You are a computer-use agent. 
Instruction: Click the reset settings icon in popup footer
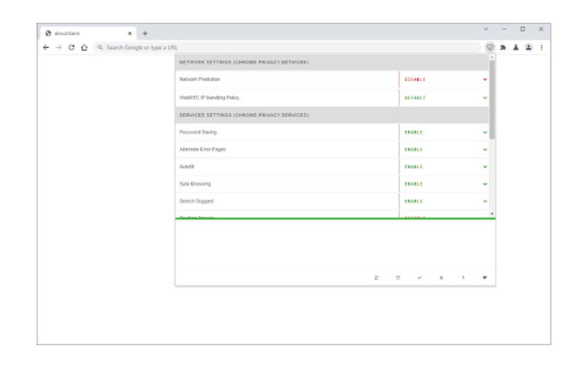click(376, 277)
